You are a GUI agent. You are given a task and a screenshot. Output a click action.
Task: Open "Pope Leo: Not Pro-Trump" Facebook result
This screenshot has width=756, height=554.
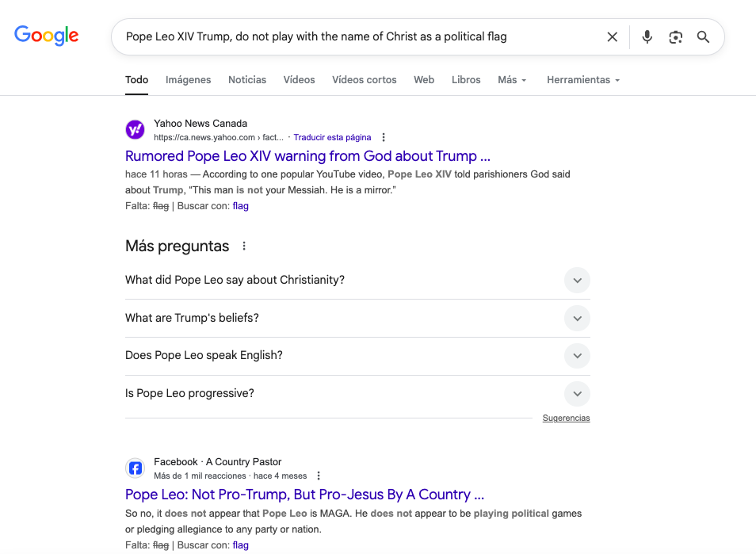tap(304, 495)
